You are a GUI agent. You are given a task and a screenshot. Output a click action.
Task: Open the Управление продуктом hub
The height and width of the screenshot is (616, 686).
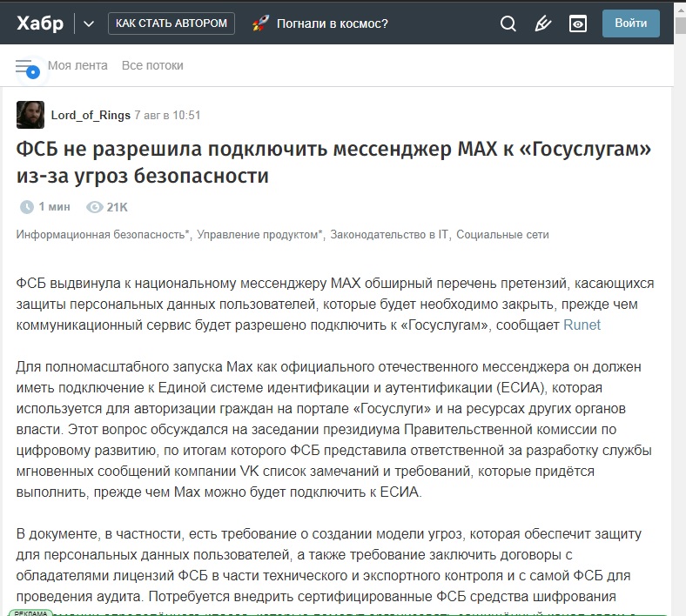coord(259,235)
